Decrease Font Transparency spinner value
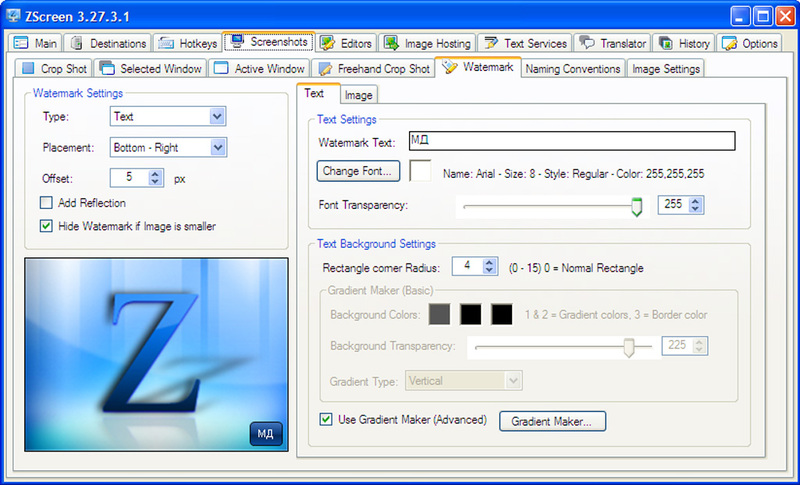The height and width of the screenshot is (485, 800). tap(695, 209)
